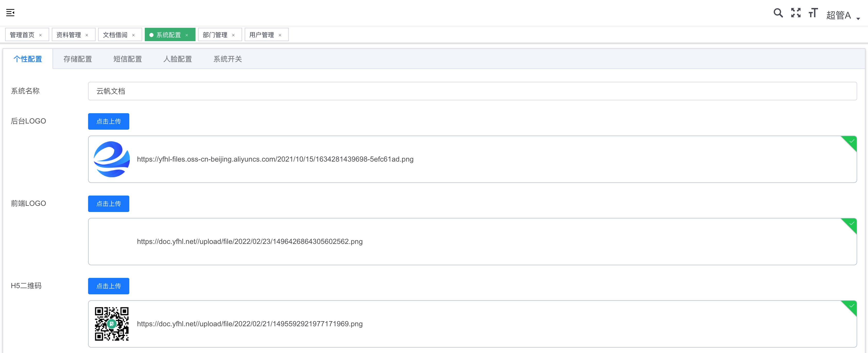The height and width of the screenshot is (353, 868).
Task: Open the search magnifier icon
Action: tap(778, 13)
